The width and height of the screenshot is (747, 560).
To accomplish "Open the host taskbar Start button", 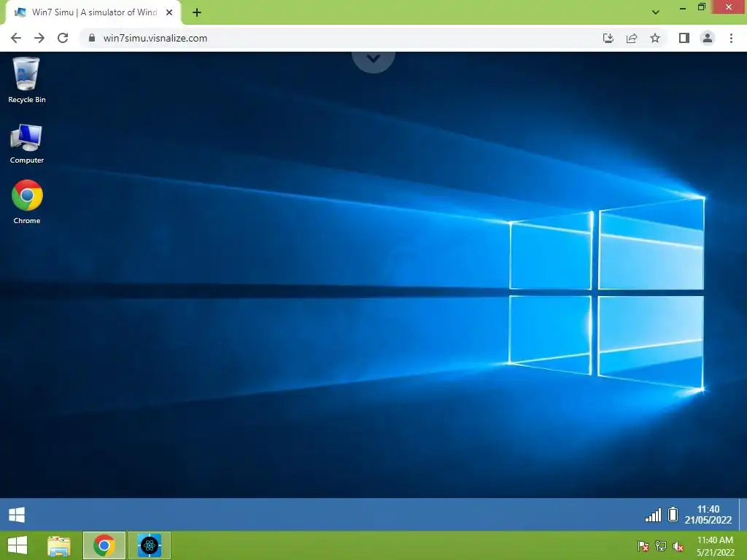I will pyautogui.click(x=18, y=545).
